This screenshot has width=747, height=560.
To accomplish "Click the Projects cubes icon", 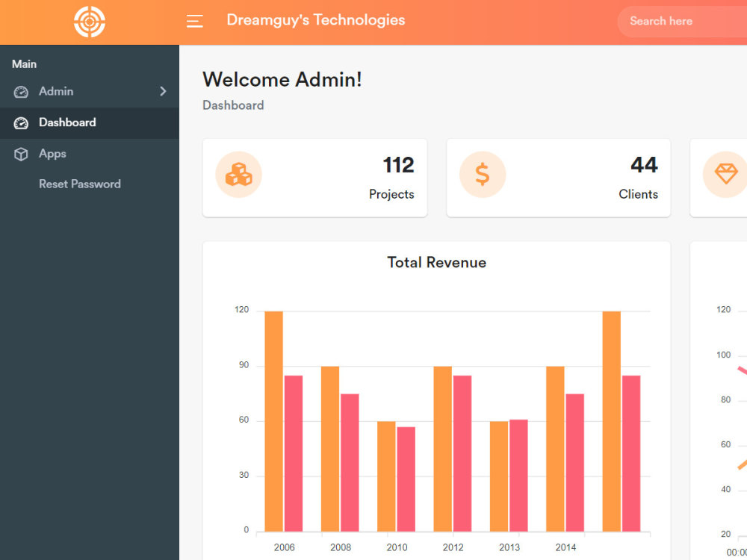I will pos(238,175).
